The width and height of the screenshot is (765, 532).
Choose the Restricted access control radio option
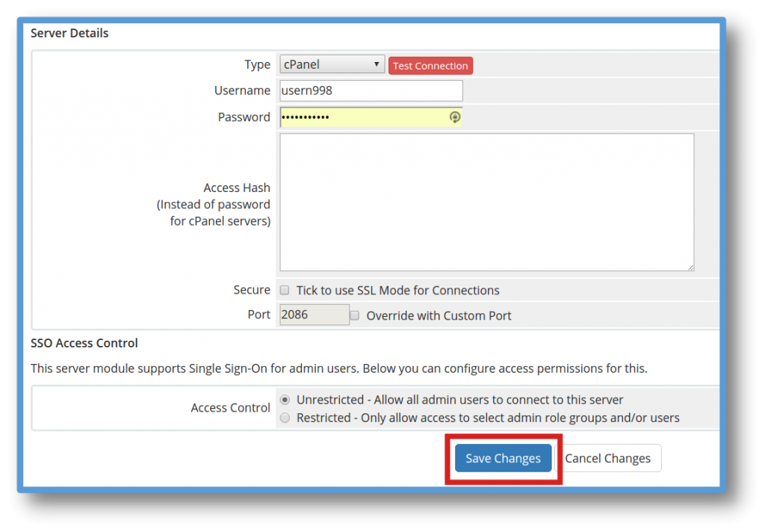point(285,418)
